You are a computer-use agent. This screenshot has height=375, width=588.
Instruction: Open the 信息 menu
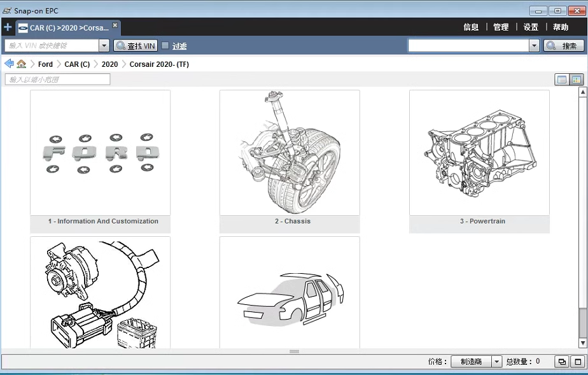pos(471,27)
